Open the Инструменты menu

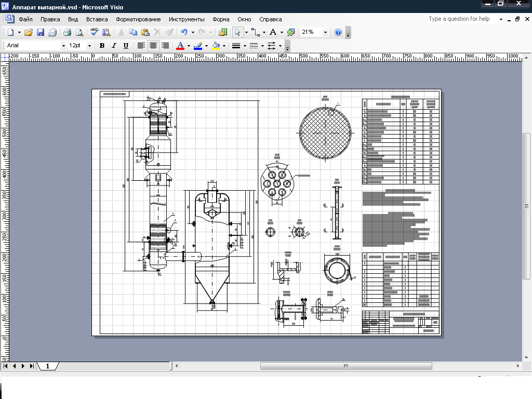(187, 19)
